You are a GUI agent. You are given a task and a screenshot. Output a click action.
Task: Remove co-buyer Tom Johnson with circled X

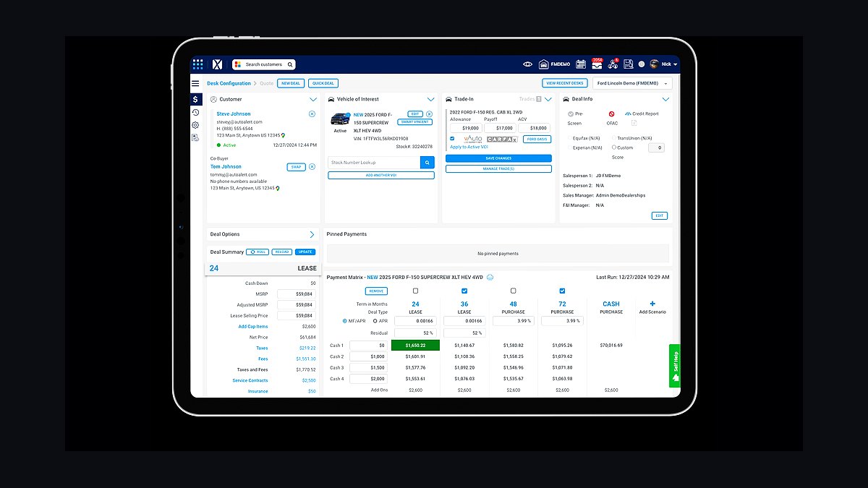pyautogui.click(x=312, y=167)
